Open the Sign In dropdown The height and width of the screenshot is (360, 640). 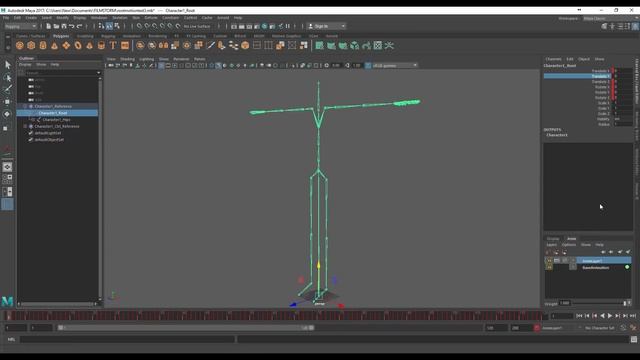click(326, 26)
